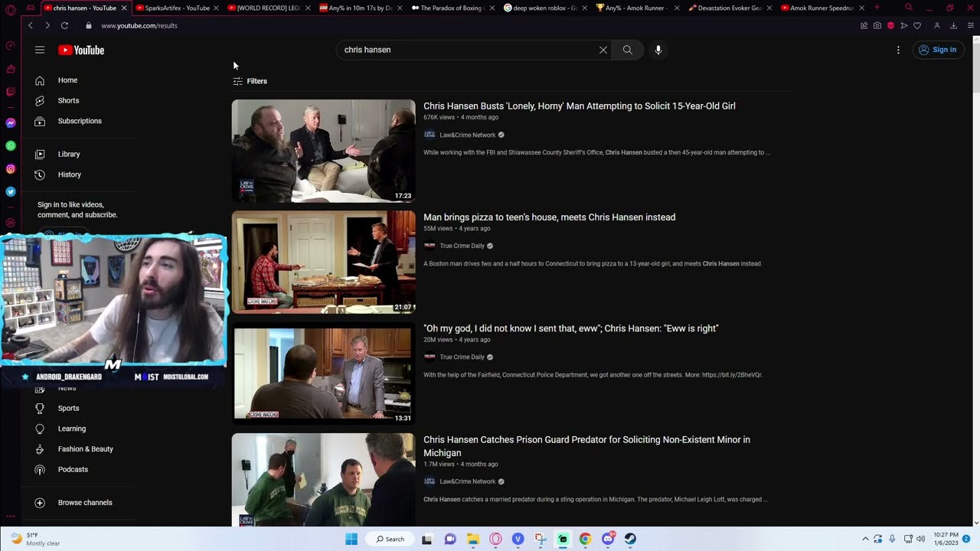
Task: Open the Easy Setup sliders panel
Action: tap(970, 25)
